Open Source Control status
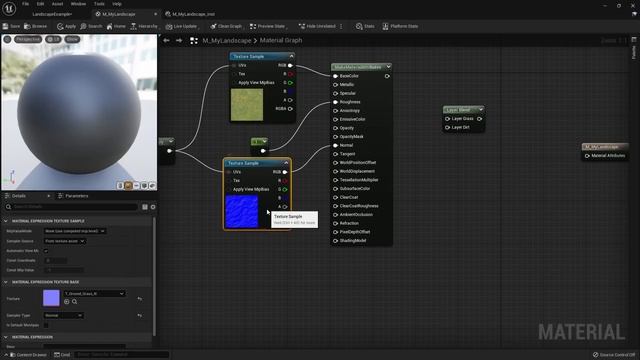Viewport: 640px width, 360px height. [614, 355]
